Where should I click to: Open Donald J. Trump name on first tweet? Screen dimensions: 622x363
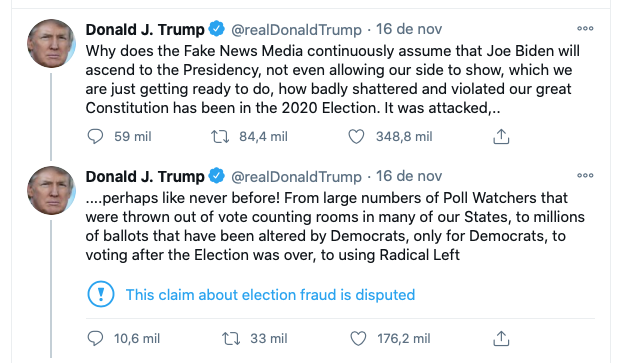coord(145,30)
